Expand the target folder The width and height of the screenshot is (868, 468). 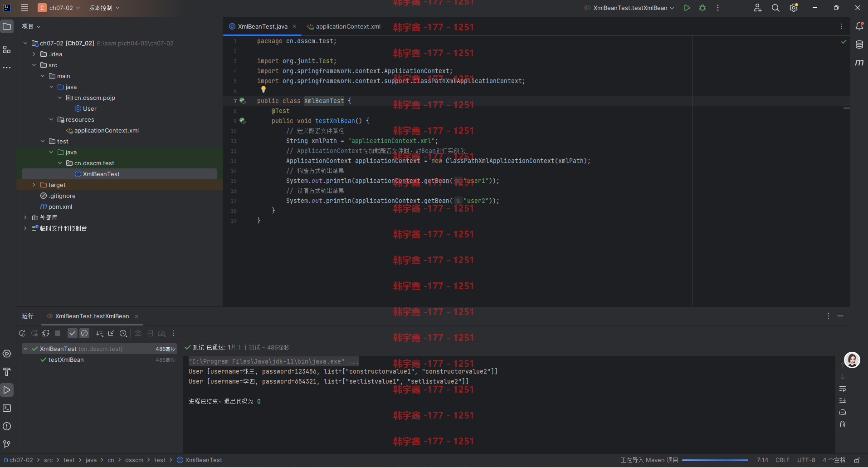34,185
